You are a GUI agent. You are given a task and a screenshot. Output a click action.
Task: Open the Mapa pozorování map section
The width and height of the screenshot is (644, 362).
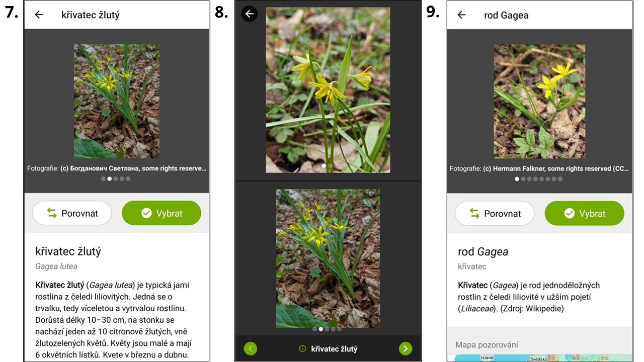pyautogui.click(x=539, y=344)
